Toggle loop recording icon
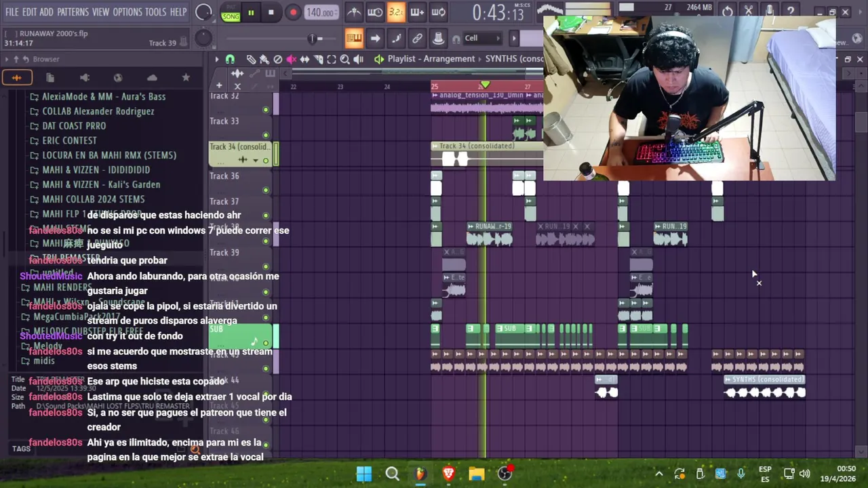The width and height of the screenshot is (868, 488). click(439, 12)
